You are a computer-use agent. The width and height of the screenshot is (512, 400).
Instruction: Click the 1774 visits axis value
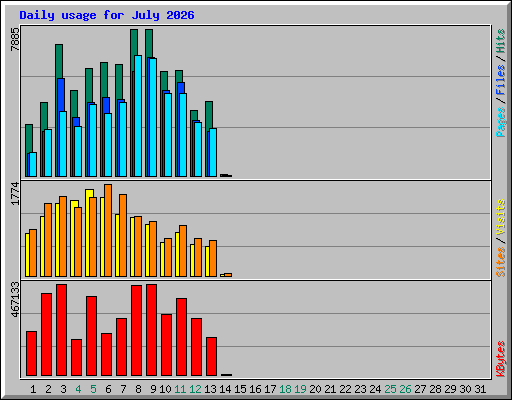tap(15, 194)
